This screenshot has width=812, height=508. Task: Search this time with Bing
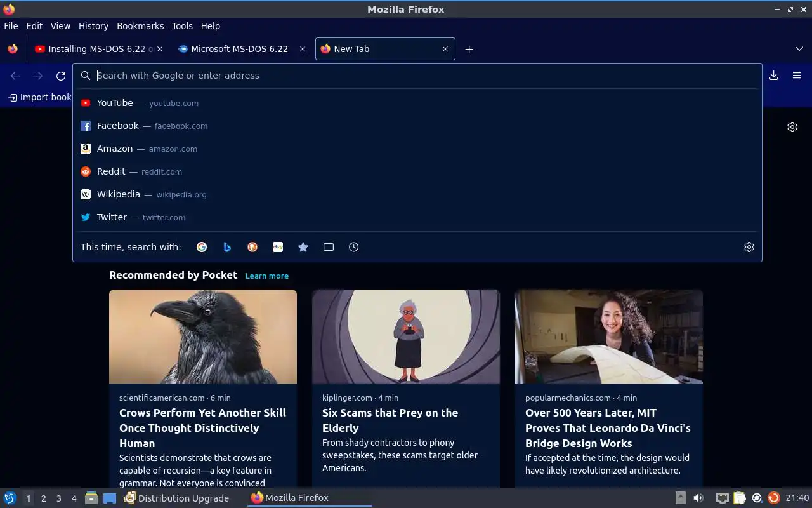(227, 247)
